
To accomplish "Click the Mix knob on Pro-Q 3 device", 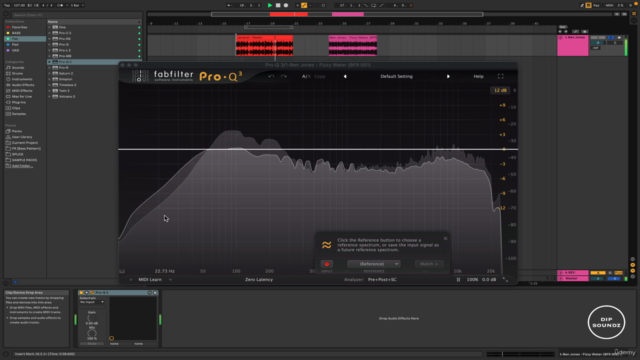I will tap(92, 333).
